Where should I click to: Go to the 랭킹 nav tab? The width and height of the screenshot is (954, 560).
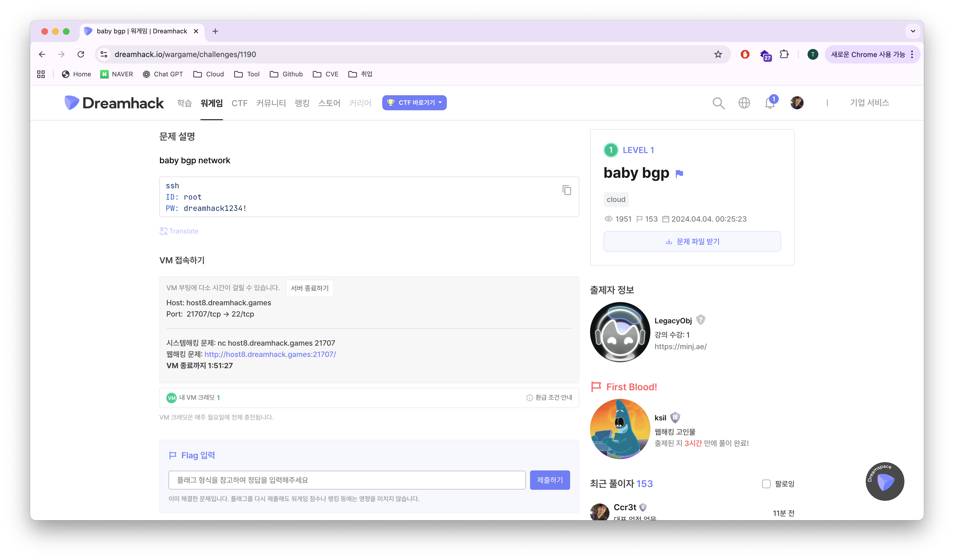[302, 103]
